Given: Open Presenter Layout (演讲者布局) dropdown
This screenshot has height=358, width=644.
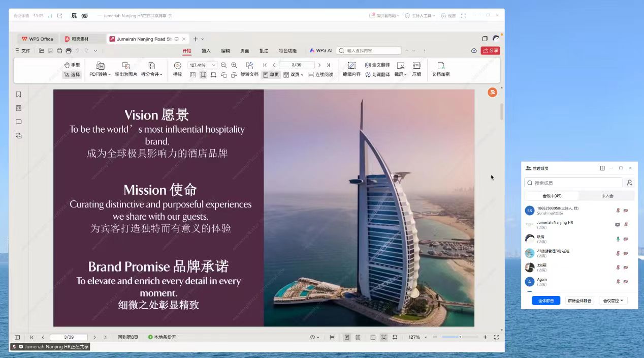Looking at the screenshot, I should coord(384,16).
